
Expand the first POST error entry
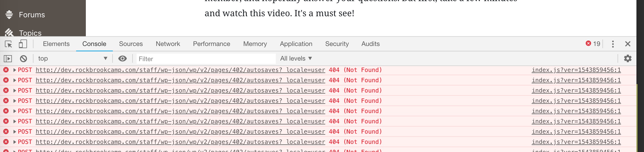(15, 70)
